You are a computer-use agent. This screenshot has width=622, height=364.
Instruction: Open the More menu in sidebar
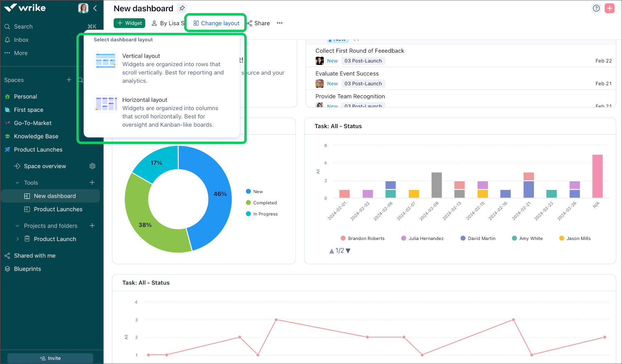click(20, 53)
